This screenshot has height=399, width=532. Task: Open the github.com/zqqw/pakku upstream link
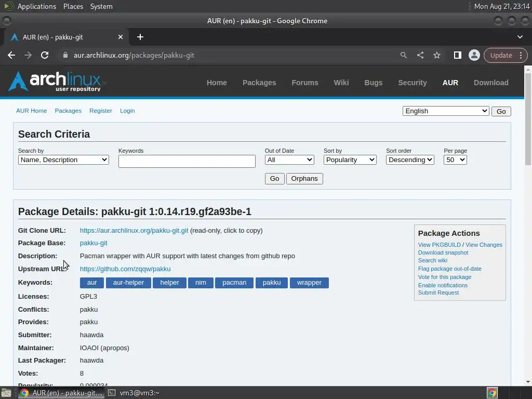(x=125, y=269)
